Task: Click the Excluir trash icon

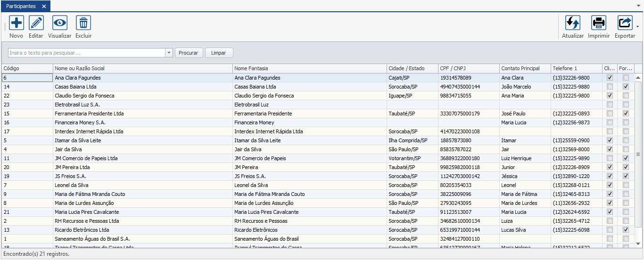Action: pyautogui.click(x=83, y=23)
